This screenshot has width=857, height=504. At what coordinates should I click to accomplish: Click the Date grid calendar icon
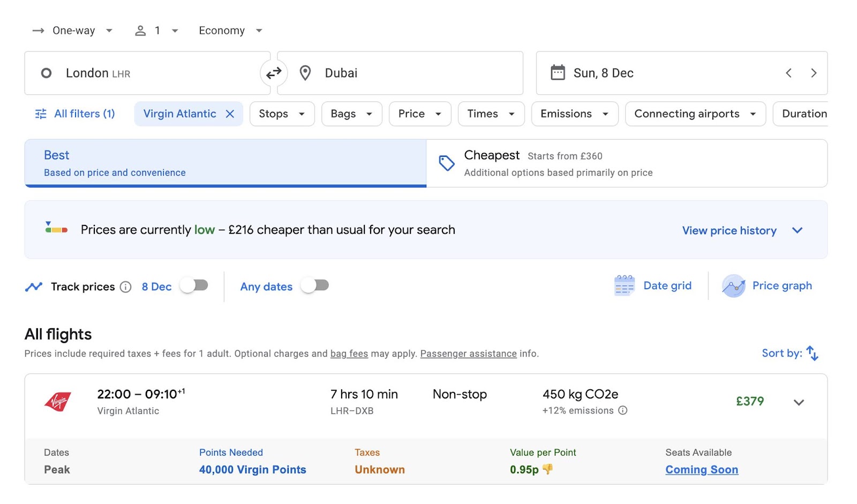pos(624,285)
